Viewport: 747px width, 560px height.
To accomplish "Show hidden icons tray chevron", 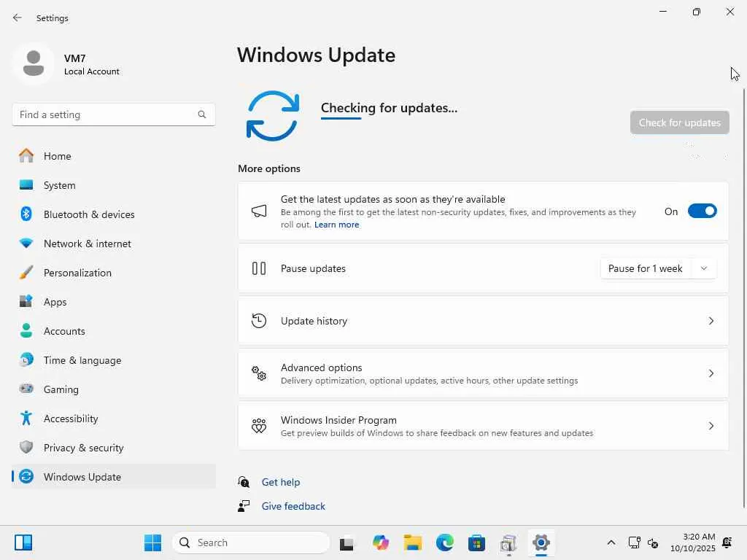I will [611, 542].
